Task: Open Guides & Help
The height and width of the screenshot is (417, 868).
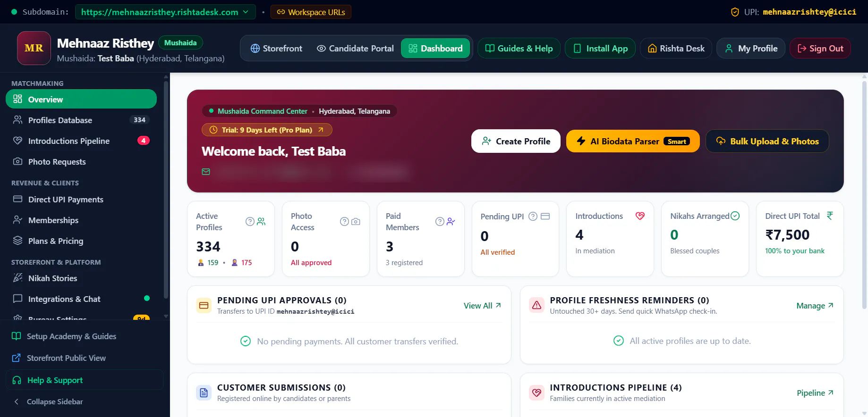Action: (519, 48)
